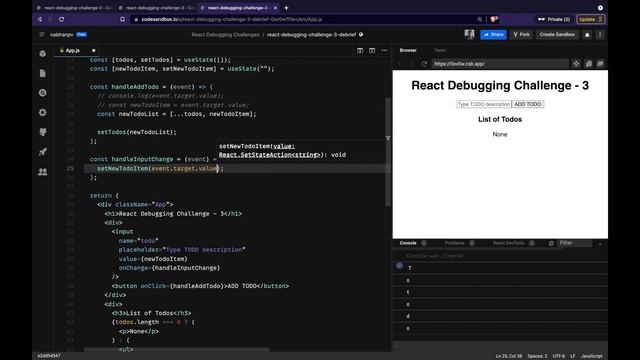The image size is (640, 360).
Task: Clear the console with the clear icon
Action: tap(551, 243)
